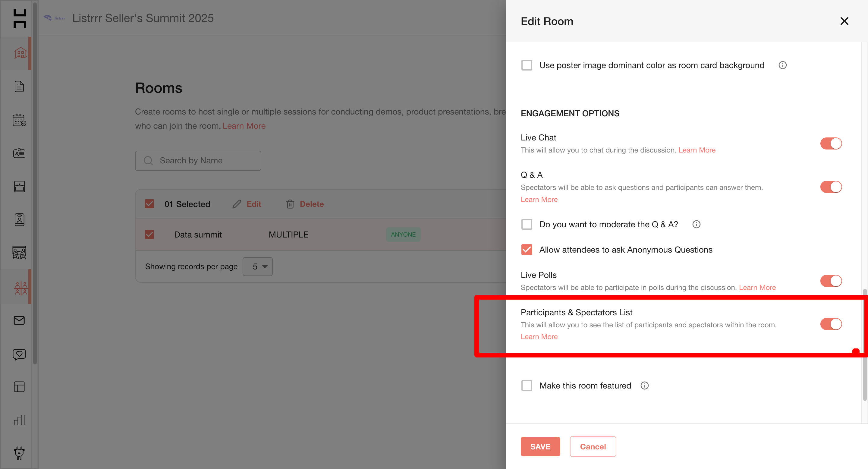Click the 01 Selected label

pos(187,204)
